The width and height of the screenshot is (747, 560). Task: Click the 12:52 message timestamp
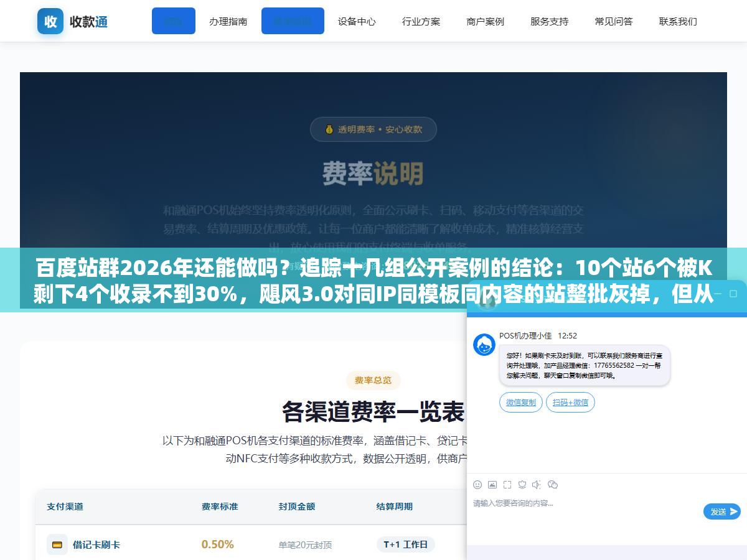[x=567, y=335]
